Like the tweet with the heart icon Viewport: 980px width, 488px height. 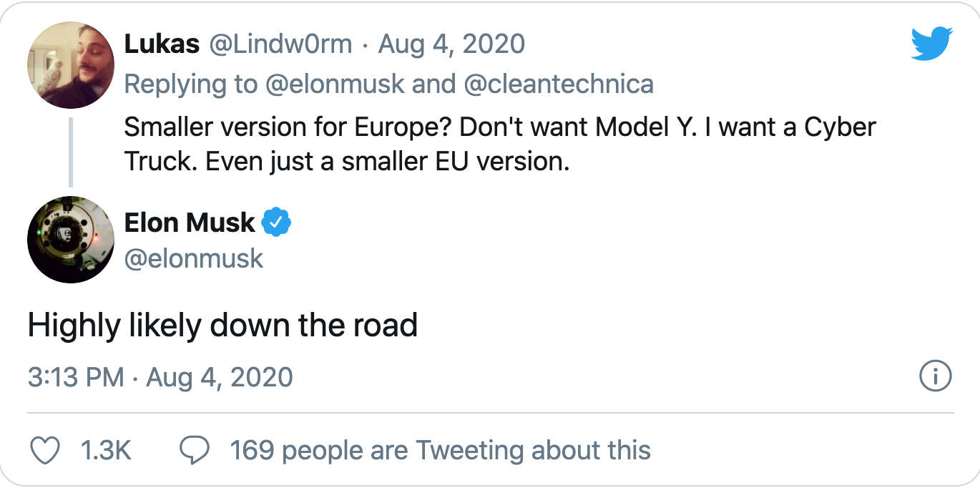click(x=46, y=450)
